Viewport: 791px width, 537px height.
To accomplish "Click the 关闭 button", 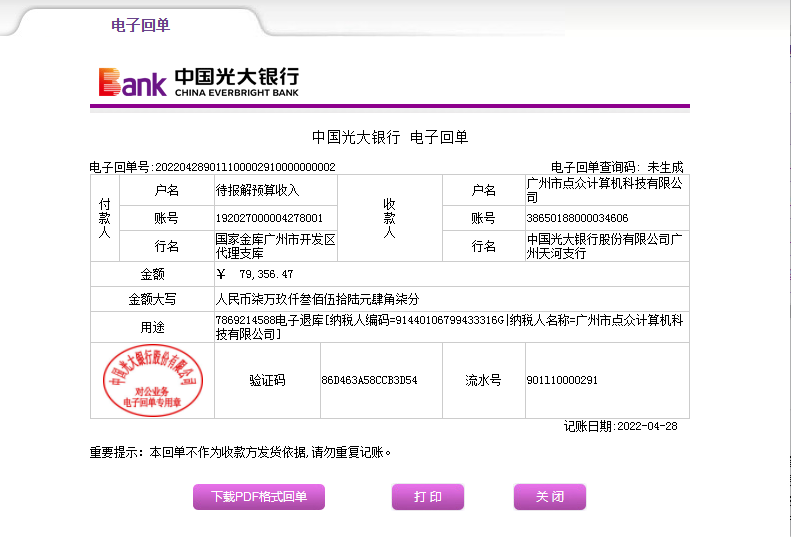I will tap(550, 497).
